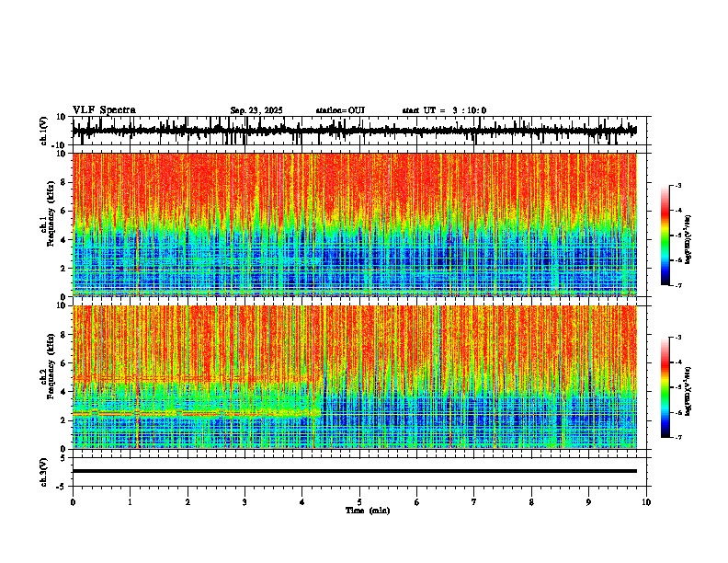Click time axis tick label "7"
Screen dimensions: 728x563
[x=474, y=502]
